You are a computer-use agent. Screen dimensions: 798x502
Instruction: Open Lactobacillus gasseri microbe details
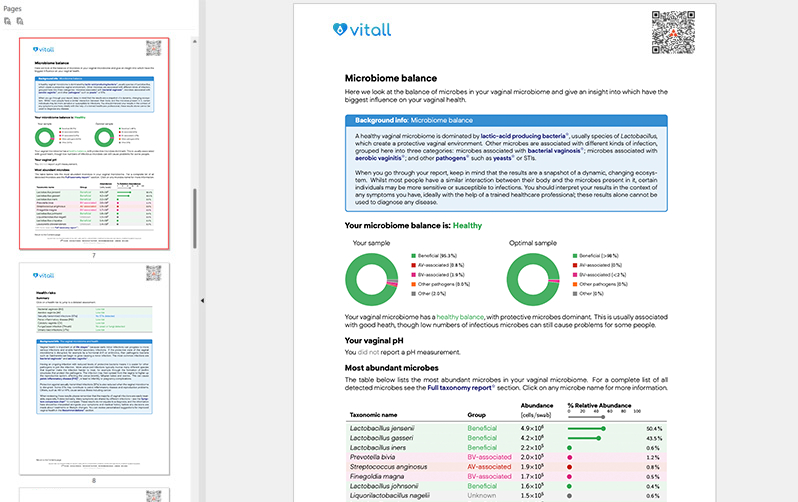[381, 438]
